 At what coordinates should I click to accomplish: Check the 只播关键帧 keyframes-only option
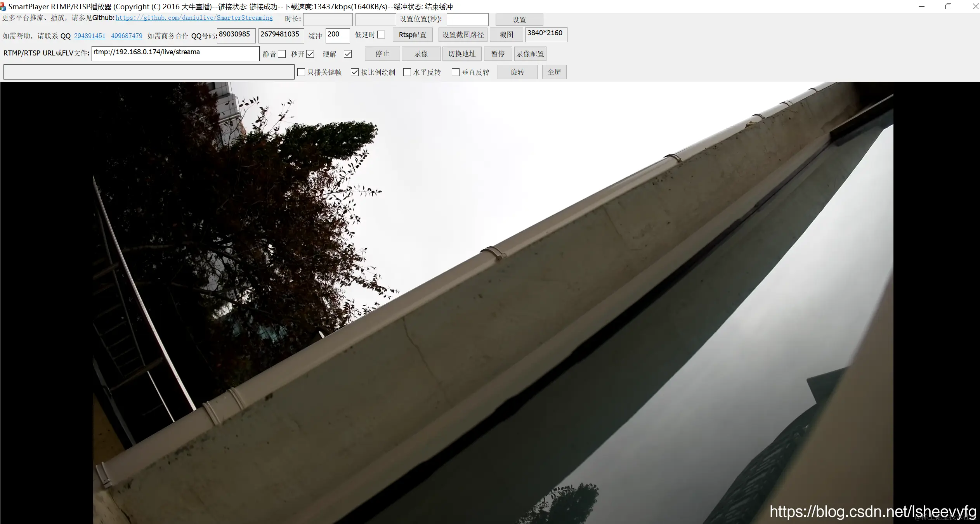coord(301,73)
